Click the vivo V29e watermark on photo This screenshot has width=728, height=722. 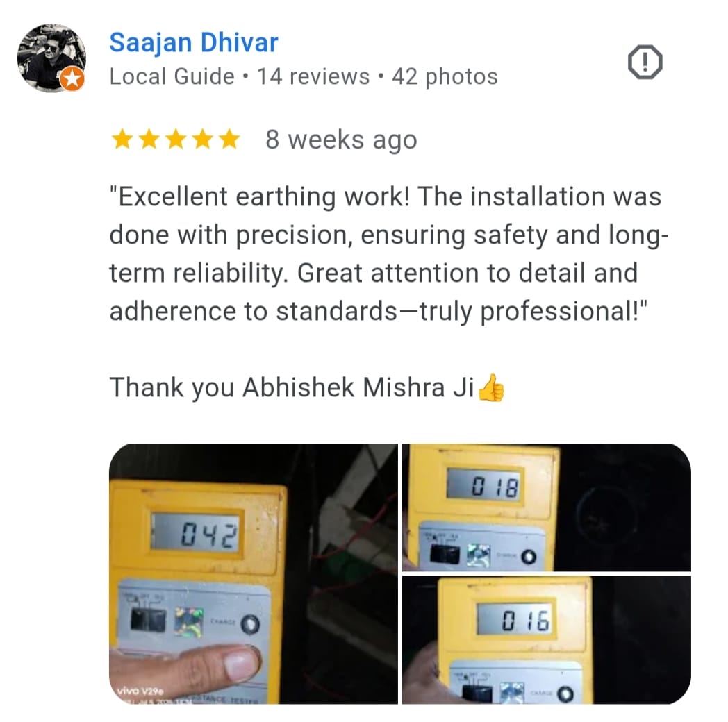click(x=140, y=691)
